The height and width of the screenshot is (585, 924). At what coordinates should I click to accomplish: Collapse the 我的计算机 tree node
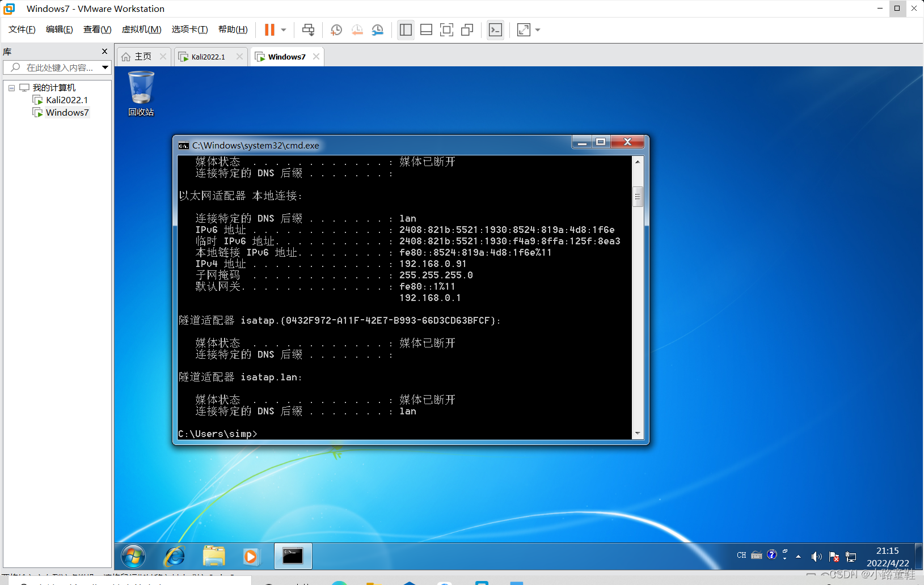(11, 88)
